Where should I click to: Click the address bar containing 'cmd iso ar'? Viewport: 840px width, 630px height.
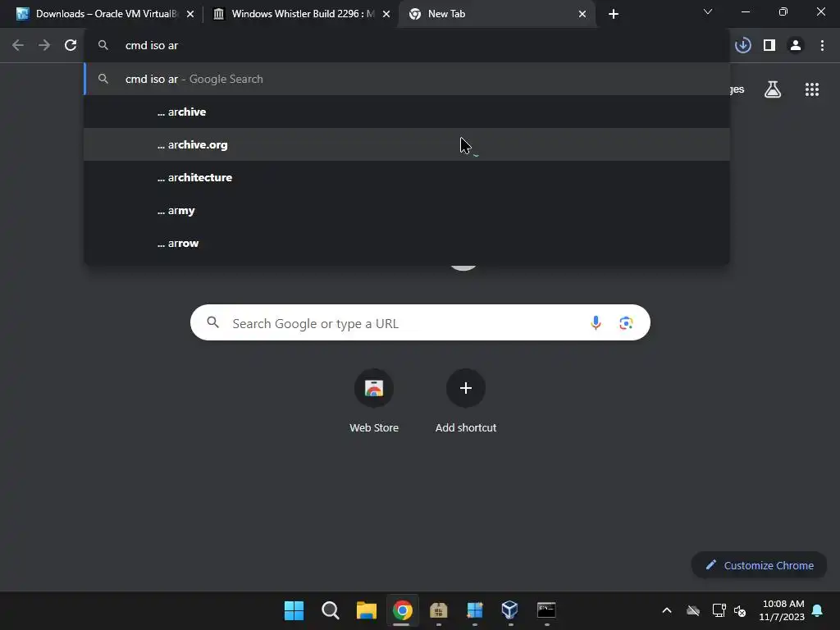point(407,46)
